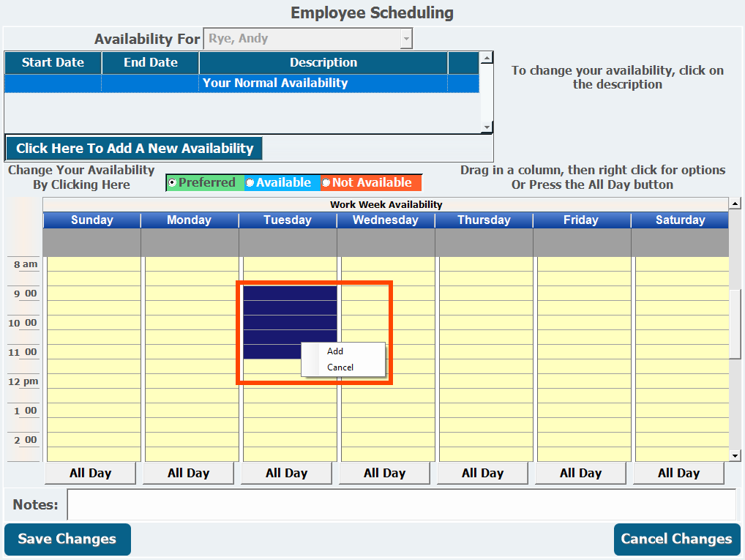Open the Availability For employee dropdown
745x560 pixels.
coord(406,39)
